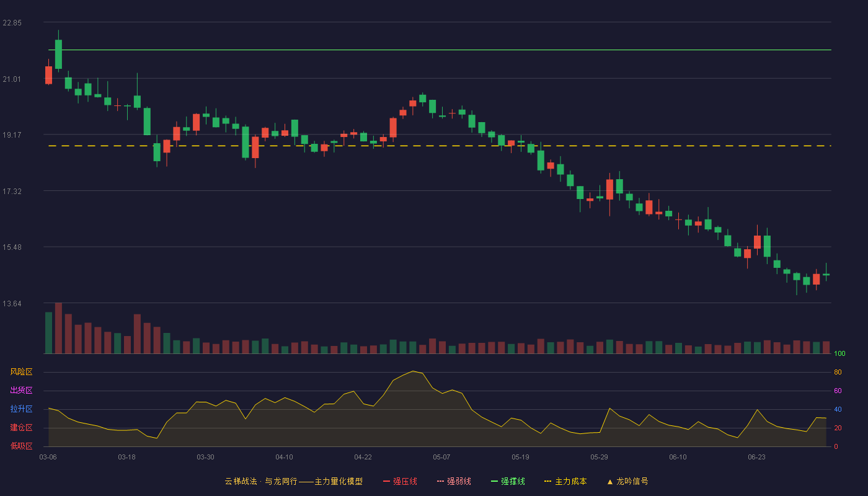Click the orange 80 indicator scale value
The height and width of the screenshot is (496, 868).
(x=838, y=372)
